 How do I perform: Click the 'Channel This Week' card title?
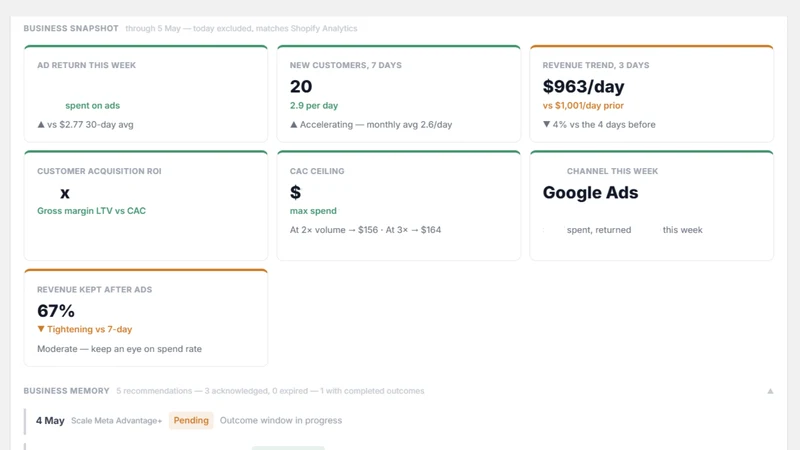[x=612, y=171]
